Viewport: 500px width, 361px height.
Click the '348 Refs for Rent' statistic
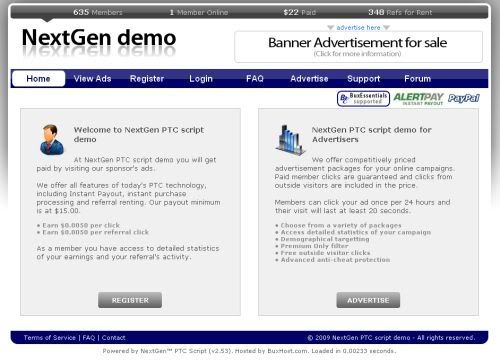400,12
